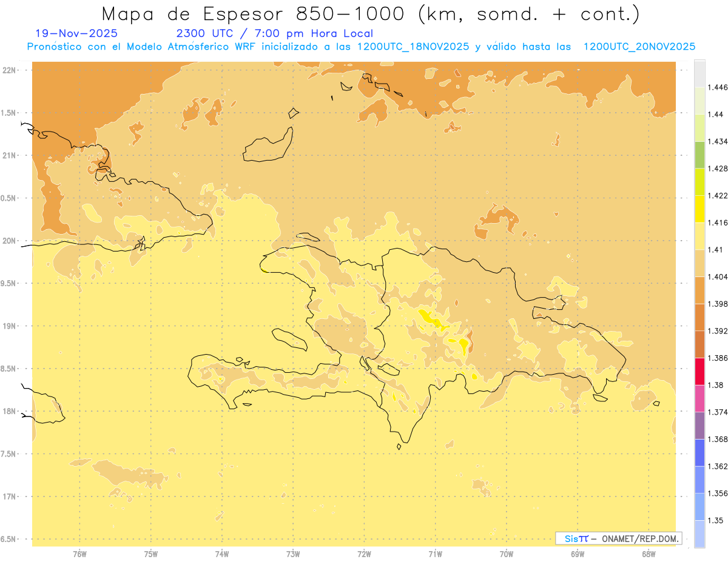The height and width of the screenshot is (562, 728).
Task: Click the "21N" latitude label
Action: [x=9, y=155]
